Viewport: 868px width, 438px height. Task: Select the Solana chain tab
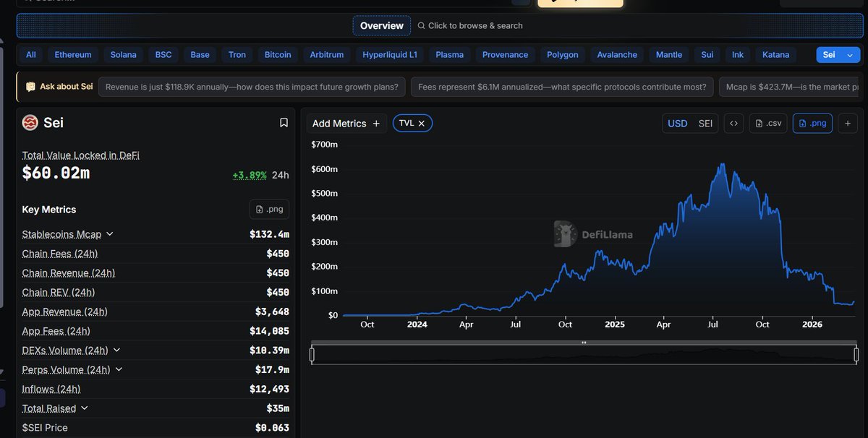click(124, 55)
